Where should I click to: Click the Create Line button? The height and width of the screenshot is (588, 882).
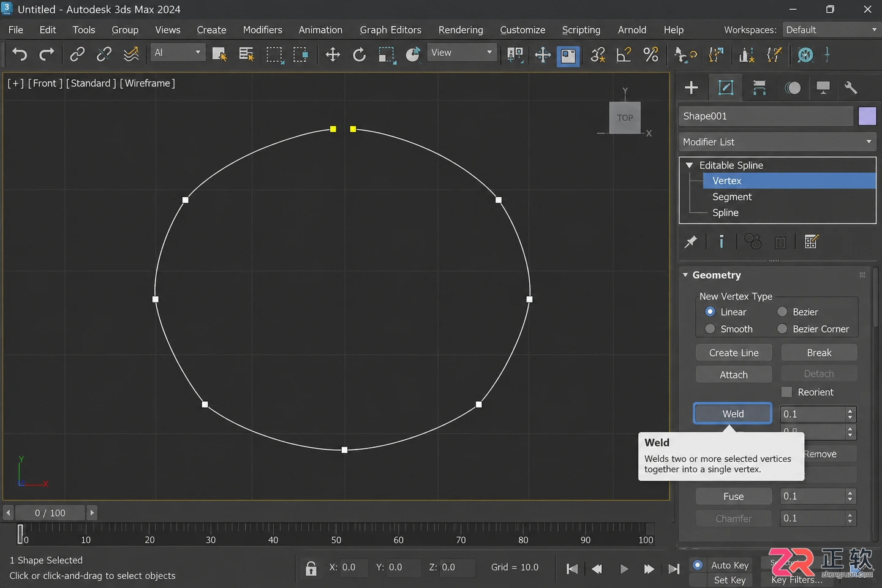tap(734, 353)
